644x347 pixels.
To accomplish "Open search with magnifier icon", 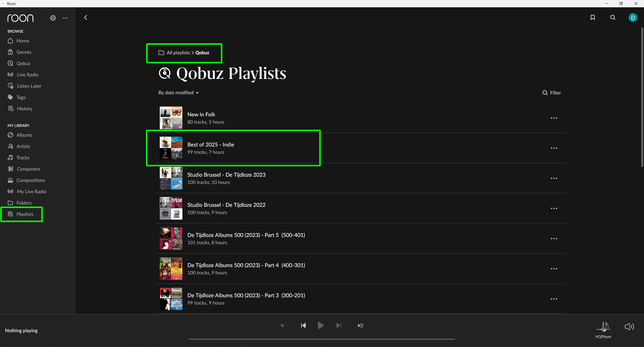I will [x=613, y=17].
